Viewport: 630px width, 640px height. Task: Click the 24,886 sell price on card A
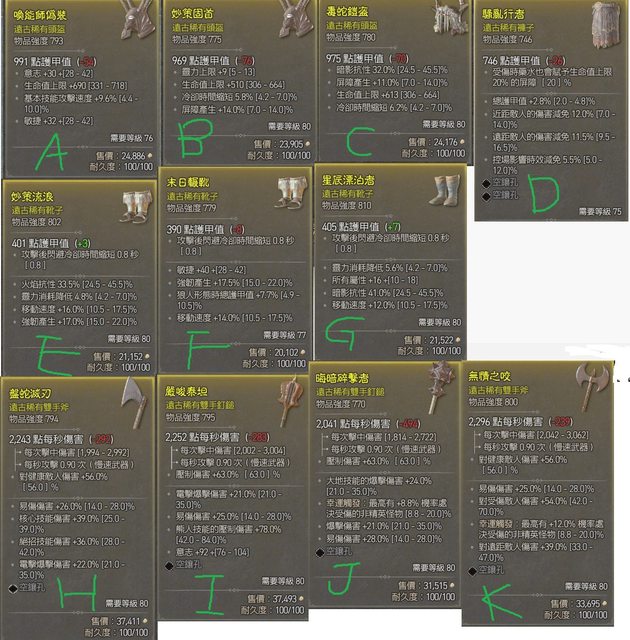click(133, 156)
